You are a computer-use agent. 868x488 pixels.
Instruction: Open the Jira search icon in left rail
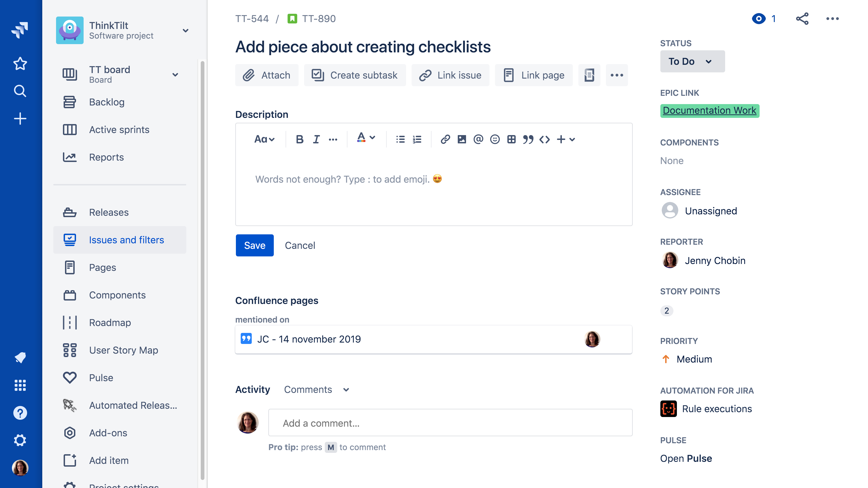20,91
